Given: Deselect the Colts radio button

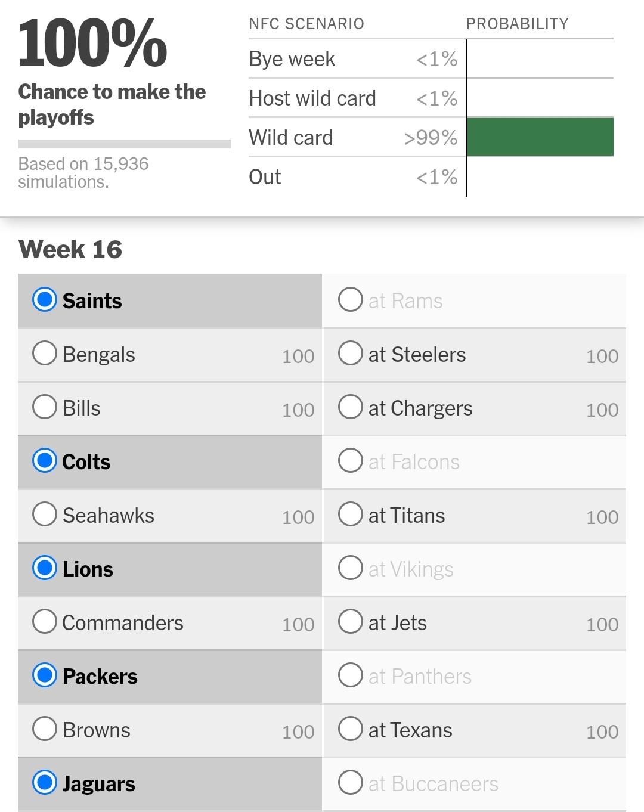Looking at the screenshot, I should (45, 461).
